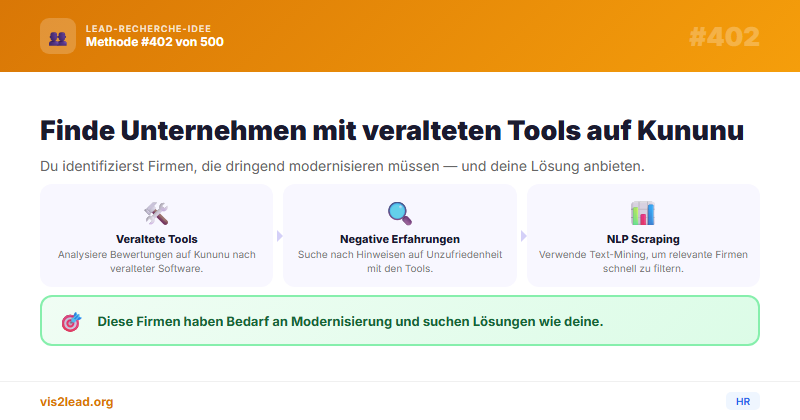800x420 pixels.
Task: Click the target dart icon
Action: 71,322
